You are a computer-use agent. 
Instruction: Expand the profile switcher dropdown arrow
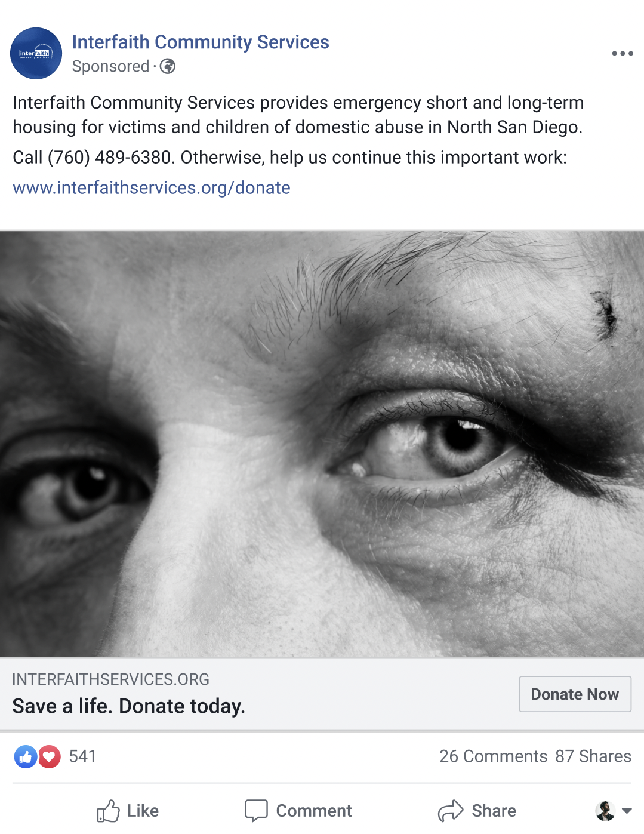[x=627, y=811]
